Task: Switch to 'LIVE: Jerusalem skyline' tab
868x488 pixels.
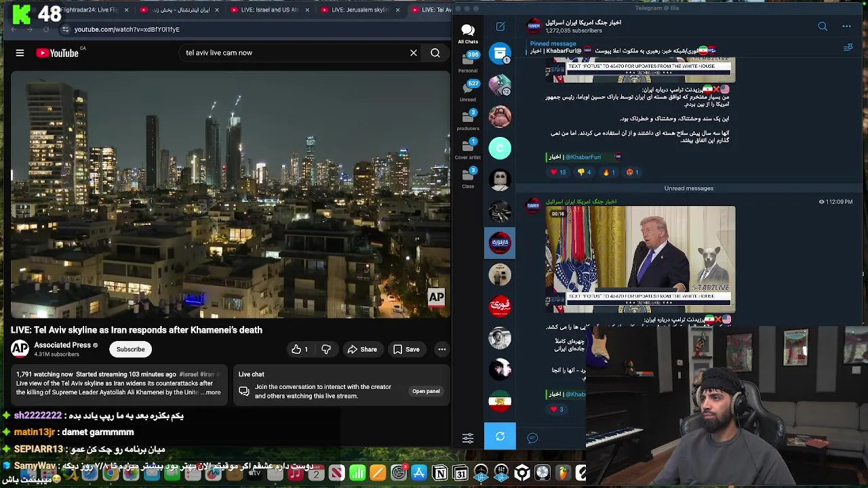Action: pos(360,10)
